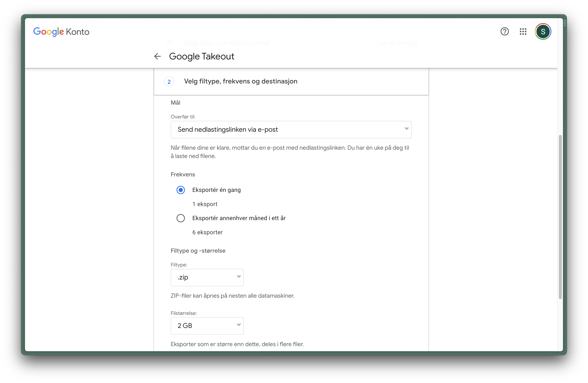Open the Google apps grid icon

pyautogui.click(x=523, y=32)
